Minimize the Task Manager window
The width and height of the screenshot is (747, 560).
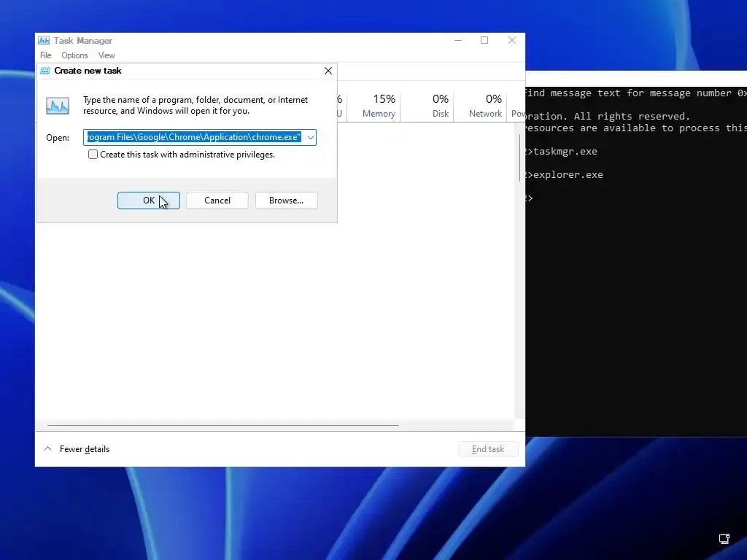[x=458, y=41]
